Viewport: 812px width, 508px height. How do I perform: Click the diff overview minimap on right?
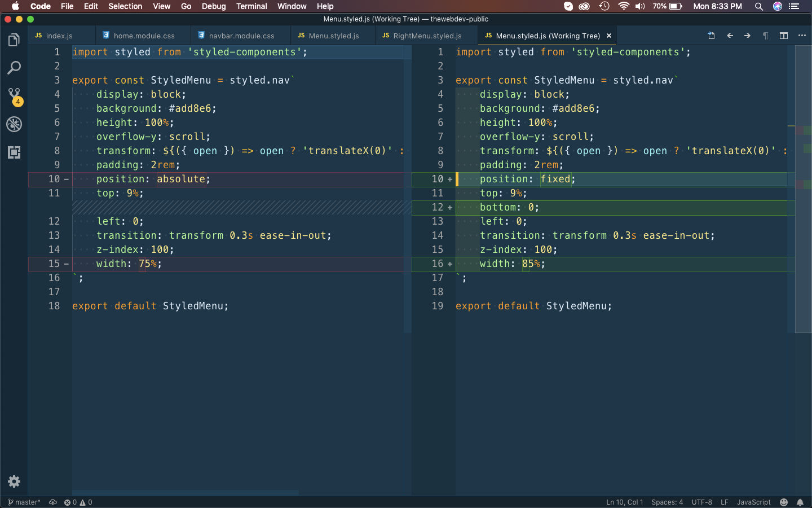(804, 189)
